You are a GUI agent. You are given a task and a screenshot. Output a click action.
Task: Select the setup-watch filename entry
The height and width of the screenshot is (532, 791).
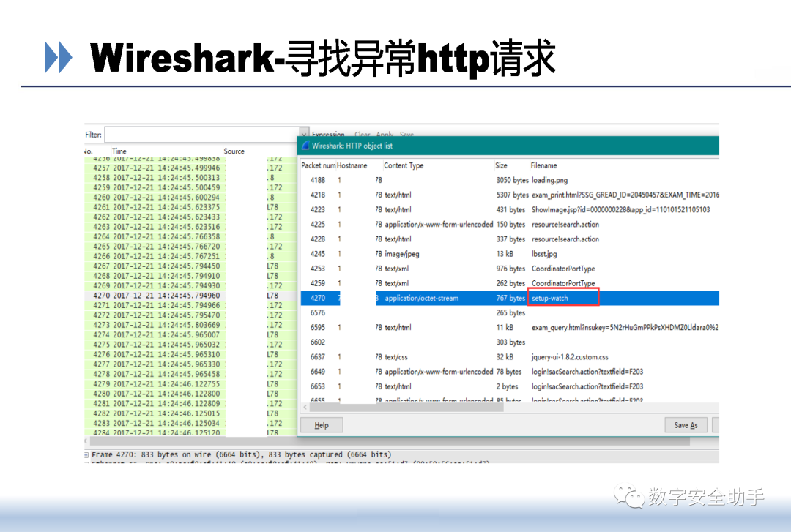(x=549, y=298)
